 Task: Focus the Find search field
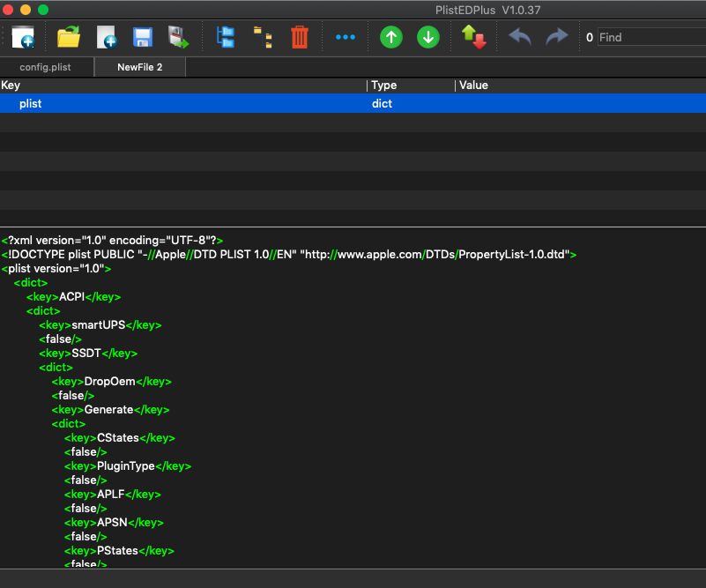tap(652, 37)
